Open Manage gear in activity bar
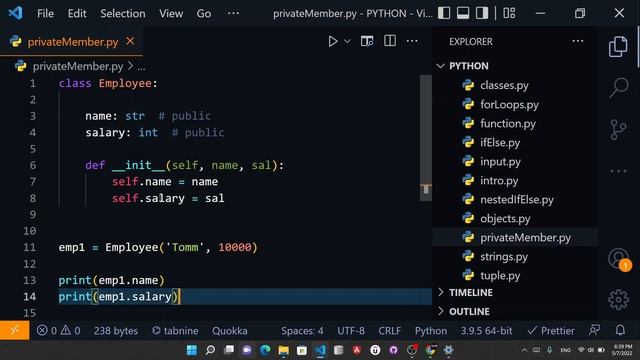 coord(619,300)
